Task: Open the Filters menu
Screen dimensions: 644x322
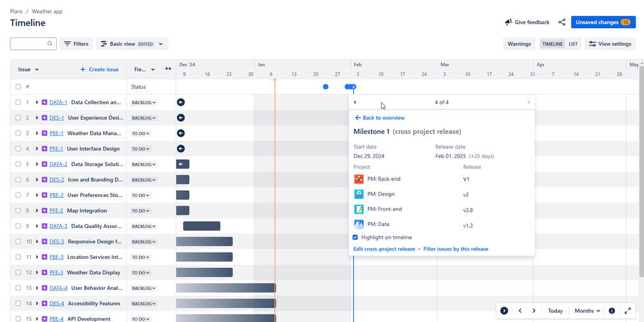Action: click(x=77, y=44)
